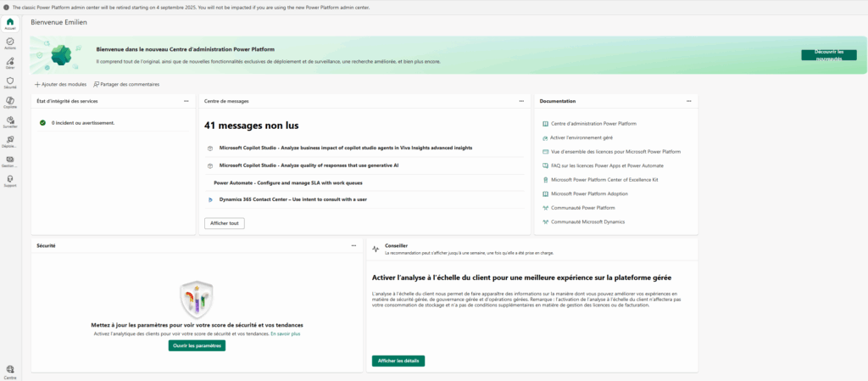Open Communauté Power Platform link
This screenshot has height=381, width=868.
pyautogui.click(x=583, y=208)
